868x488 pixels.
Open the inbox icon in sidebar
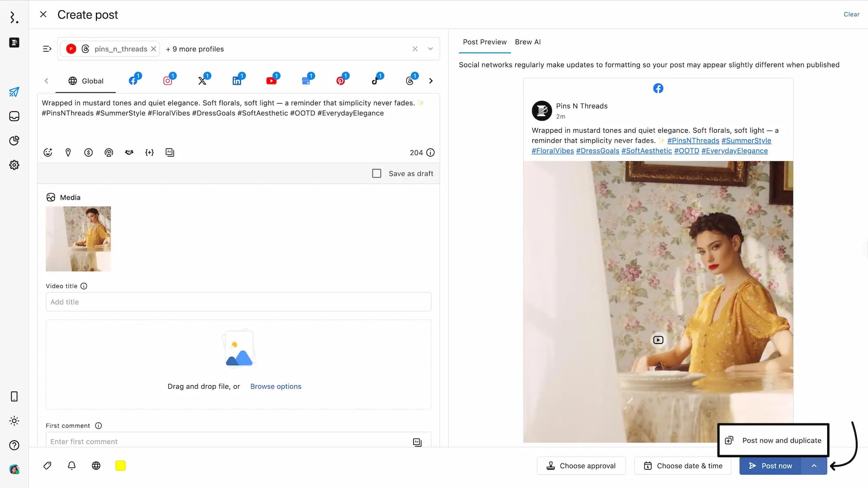tap(14, 116)
